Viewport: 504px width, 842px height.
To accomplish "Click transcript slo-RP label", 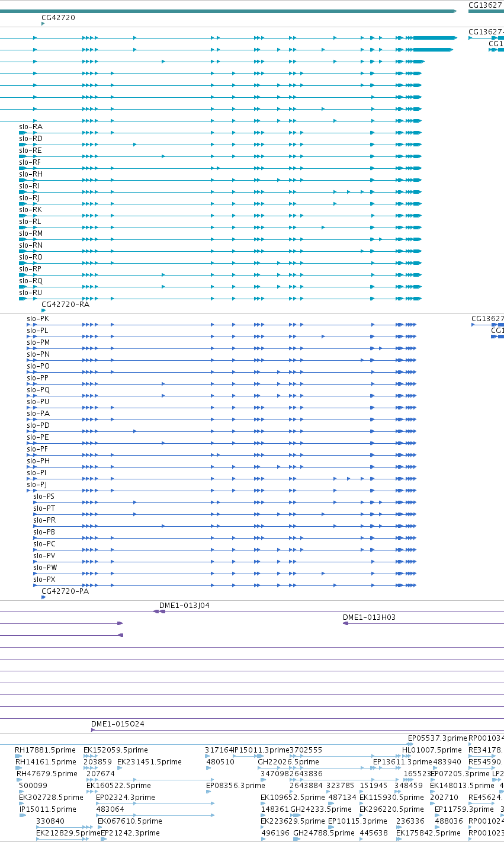I will coord(30,269).
